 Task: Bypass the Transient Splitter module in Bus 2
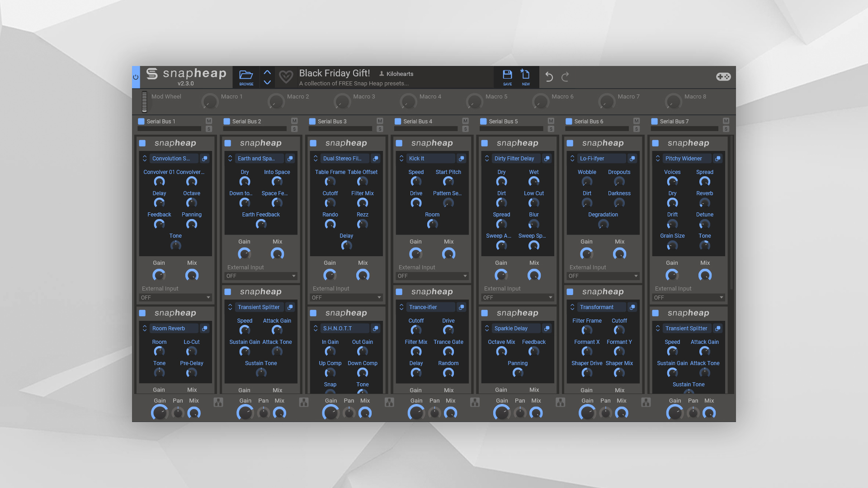coord(228,292)
